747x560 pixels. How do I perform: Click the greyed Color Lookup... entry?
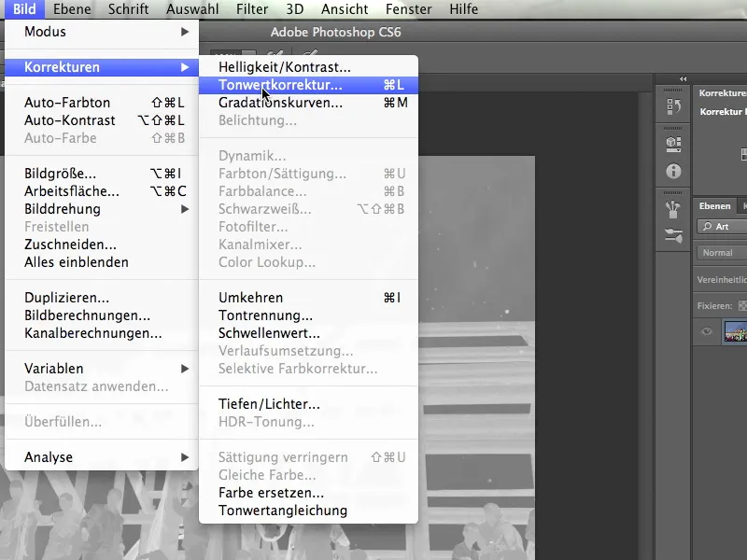click(308, 262)
